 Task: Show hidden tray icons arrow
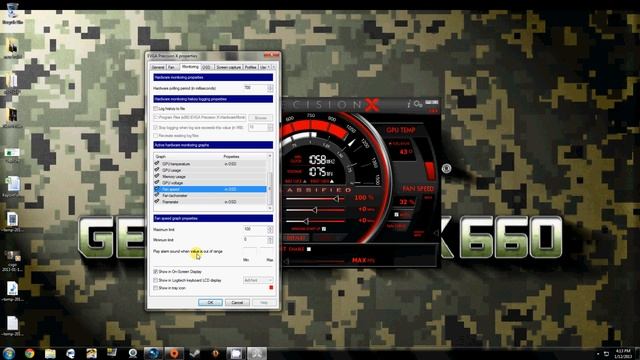coord(598,354)
